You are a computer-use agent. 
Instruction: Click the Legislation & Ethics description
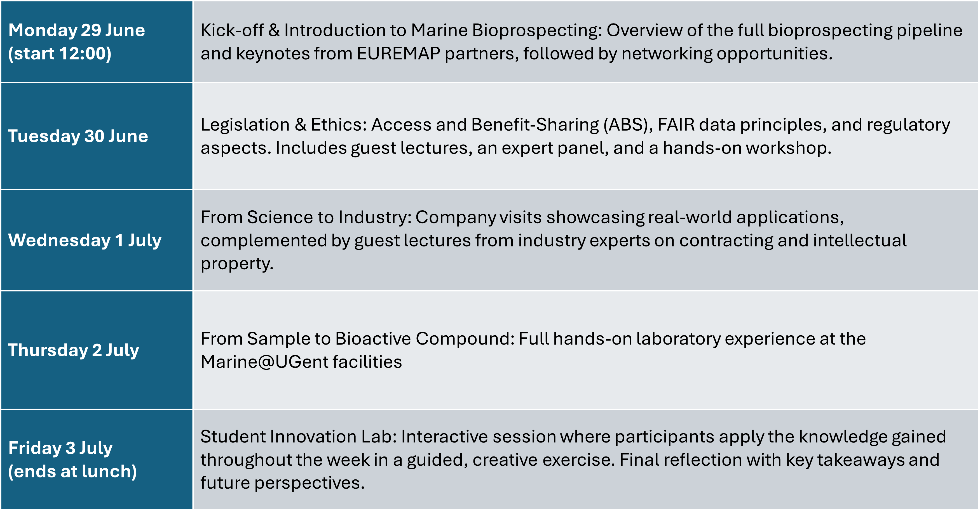tap(585, 136)
